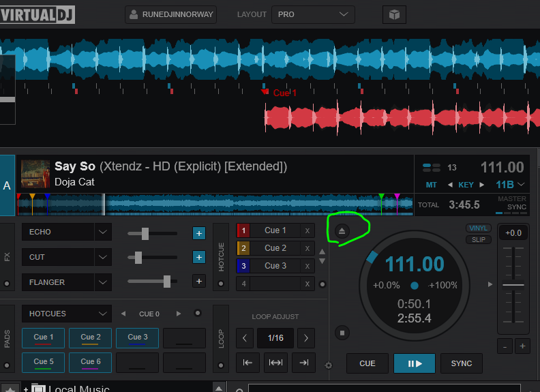540x392 pixels.
Task: Click the beat grid icon next to 13
Action: click(x=431, y=168)
